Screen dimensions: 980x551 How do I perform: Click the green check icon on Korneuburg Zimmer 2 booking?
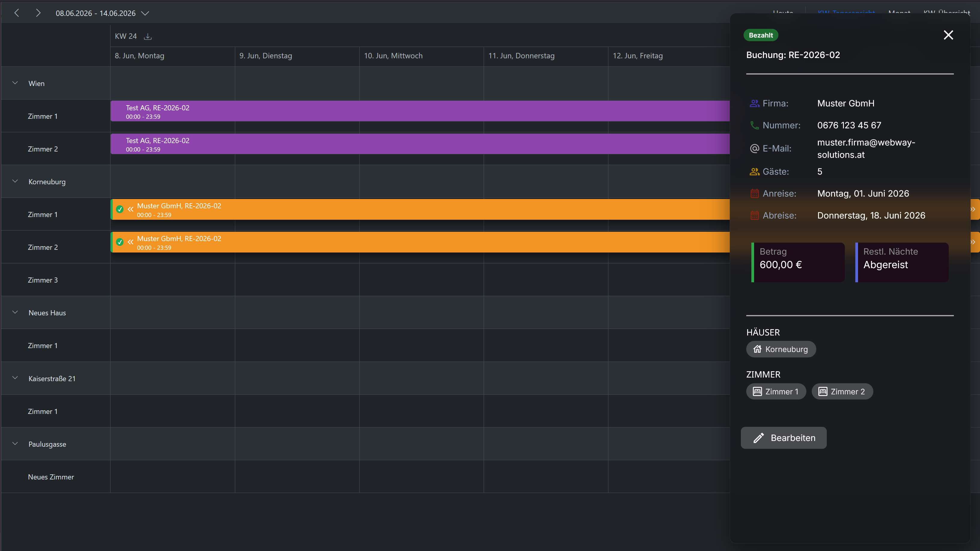[x=120, y=242]
